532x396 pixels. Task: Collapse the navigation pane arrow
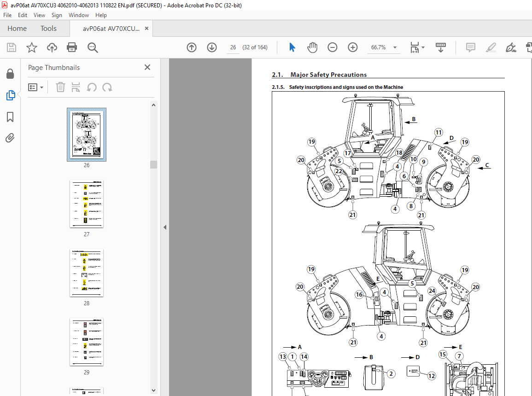click(165, 227)
